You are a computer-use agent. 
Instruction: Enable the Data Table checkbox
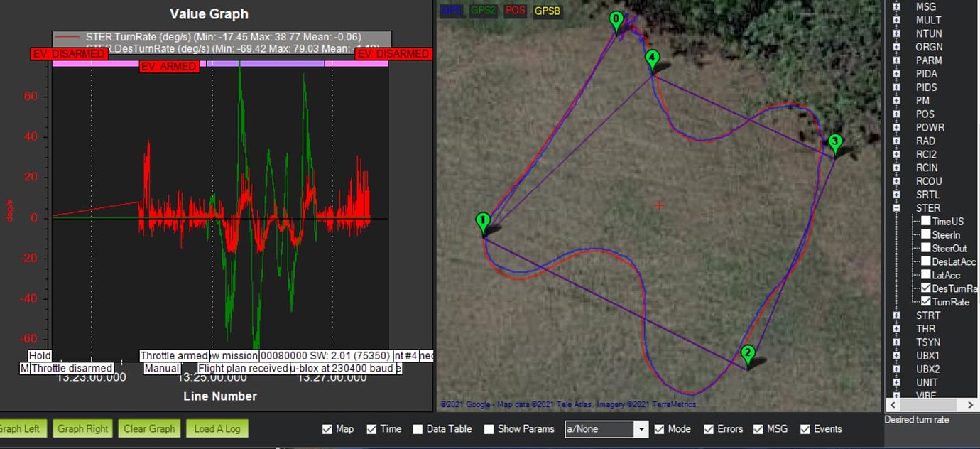tap(418, 428)
